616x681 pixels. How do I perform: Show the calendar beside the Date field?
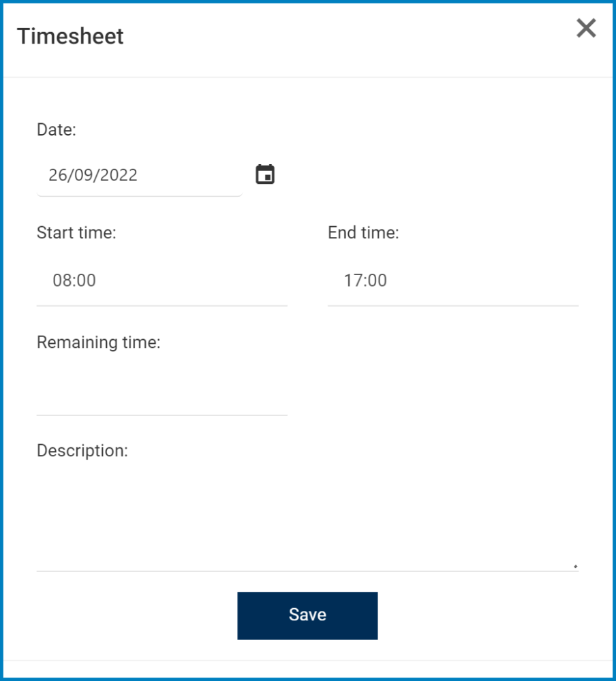265,175
